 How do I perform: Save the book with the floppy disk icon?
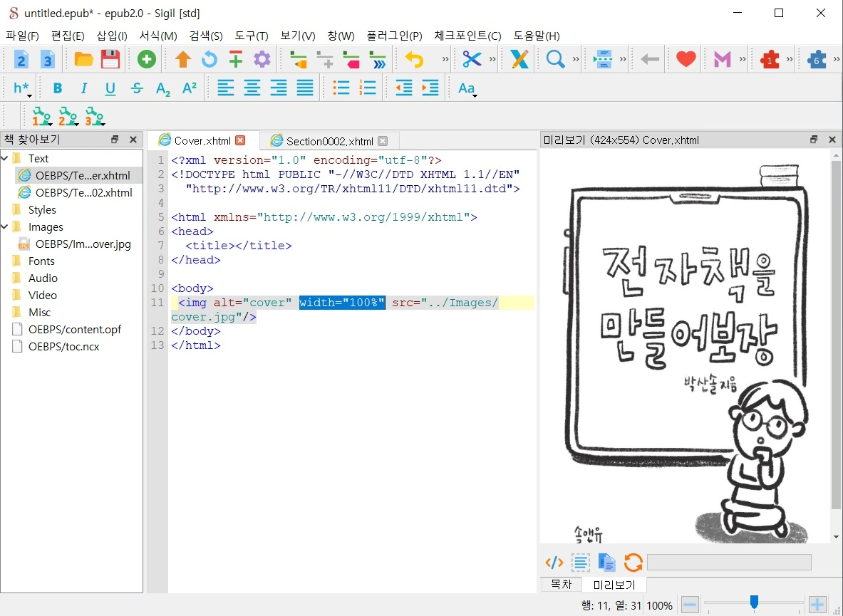110,59
